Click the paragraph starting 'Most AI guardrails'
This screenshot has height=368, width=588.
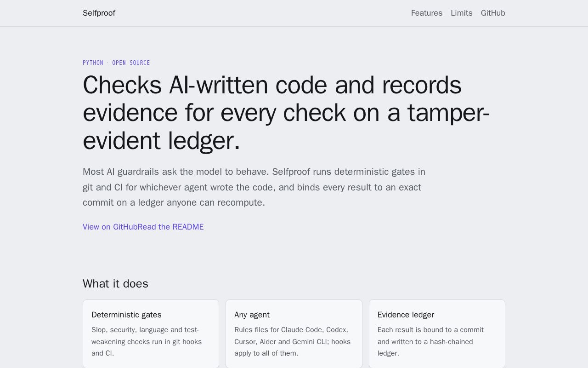point(254,187)
